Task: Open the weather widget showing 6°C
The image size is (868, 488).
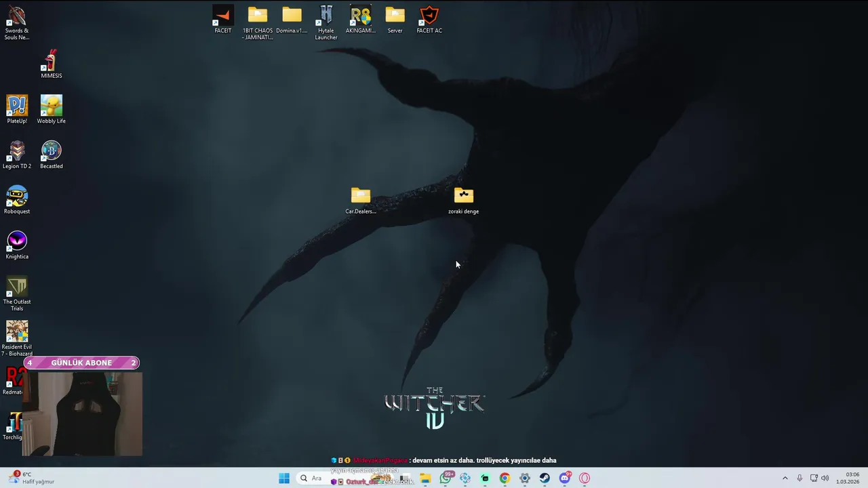Action: pos(32,478)
